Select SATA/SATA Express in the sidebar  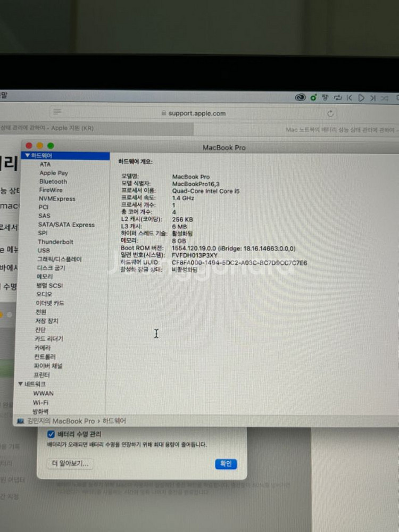(x=66, y=225)
